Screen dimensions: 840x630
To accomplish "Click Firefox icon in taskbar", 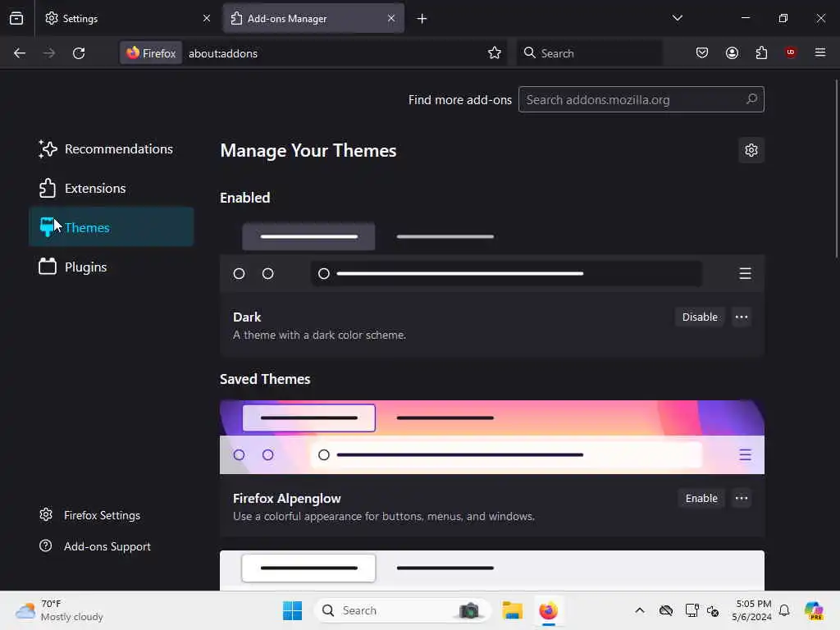I will (x=548, y=610).
